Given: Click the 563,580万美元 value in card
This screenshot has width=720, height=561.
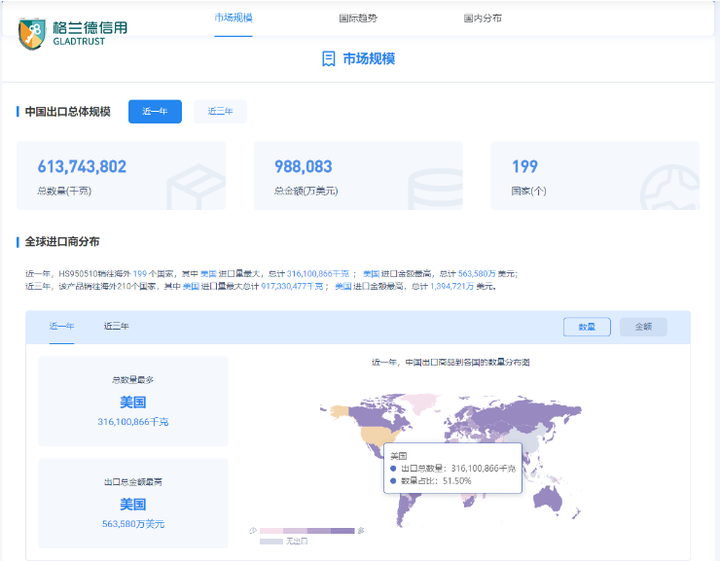Looking at the screenshot, I should tap(133, 524).
